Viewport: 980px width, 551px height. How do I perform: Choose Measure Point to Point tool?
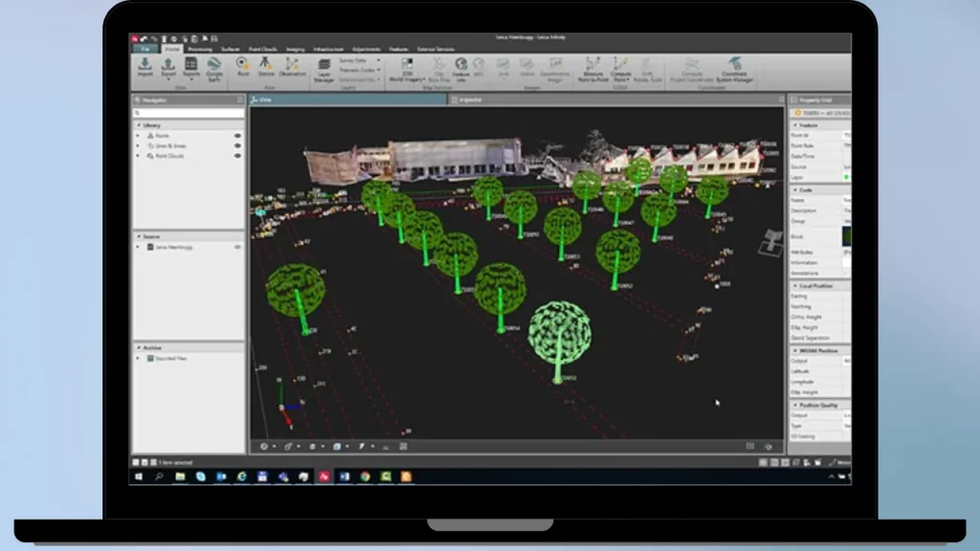pyautogui.click(x=592, y=70)
